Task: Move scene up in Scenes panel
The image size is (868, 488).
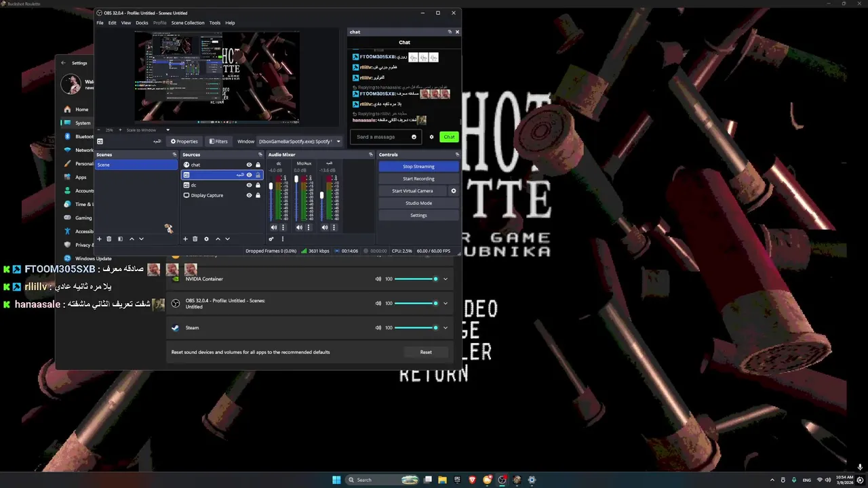Action: [132, 239]
